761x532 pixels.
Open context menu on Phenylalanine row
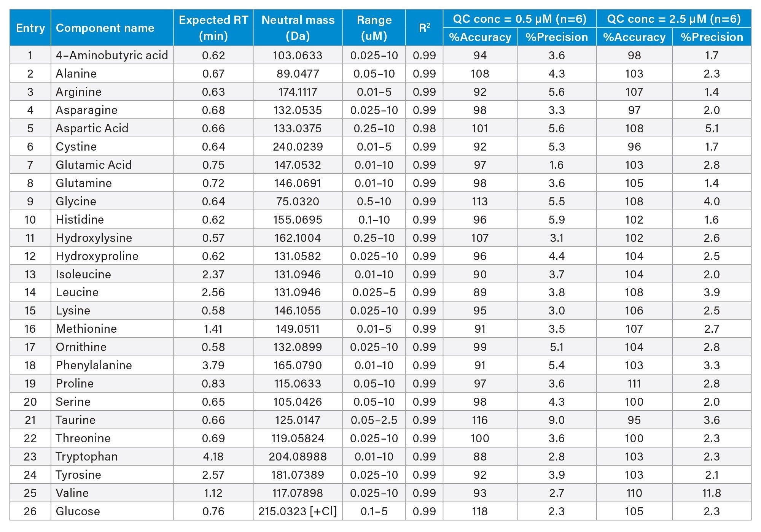(x=380, y=363)
